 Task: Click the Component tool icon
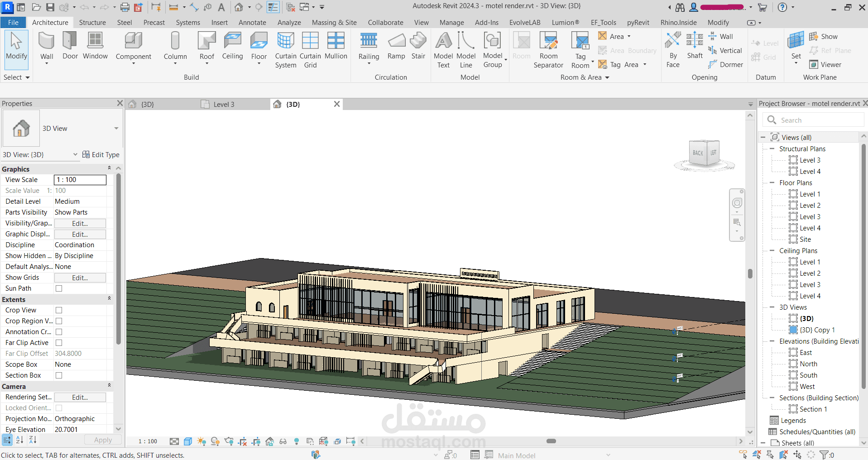(133, 41)
